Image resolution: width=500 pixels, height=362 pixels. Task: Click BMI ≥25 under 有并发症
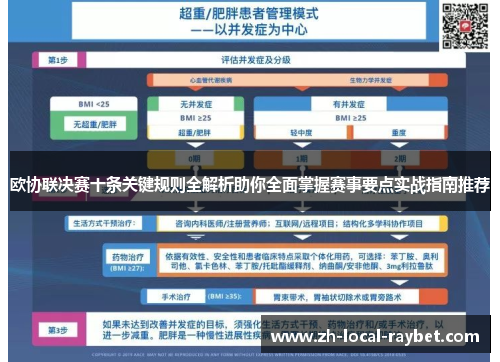[351, 118]
